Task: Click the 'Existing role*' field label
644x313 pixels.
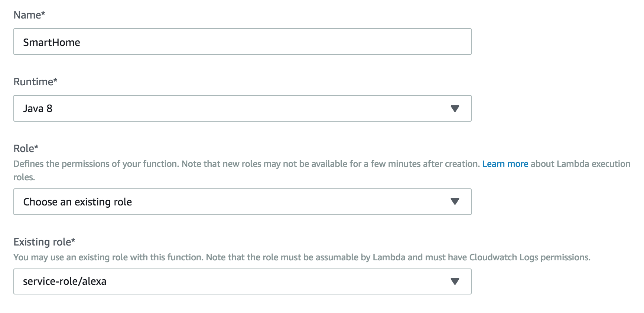Action: [44, 242]
